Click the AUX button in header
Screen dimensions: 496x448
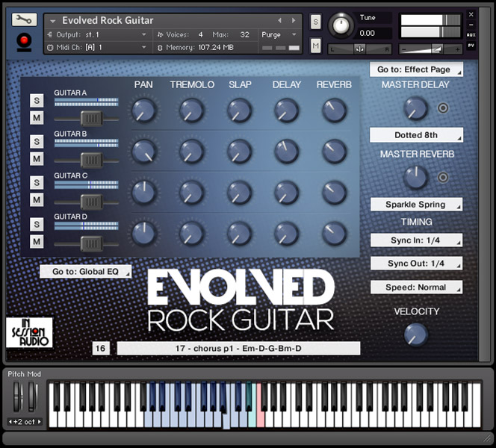tap(471, 35)
